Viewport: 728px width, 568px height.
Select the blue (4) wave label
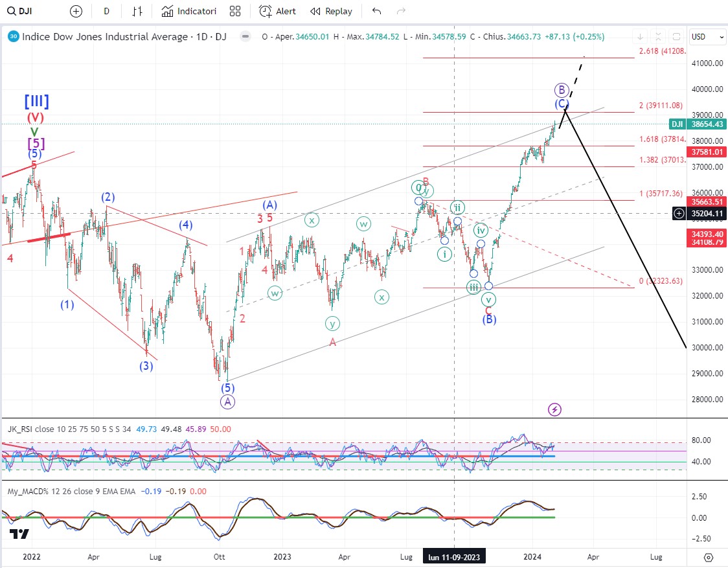click(186, 225)
